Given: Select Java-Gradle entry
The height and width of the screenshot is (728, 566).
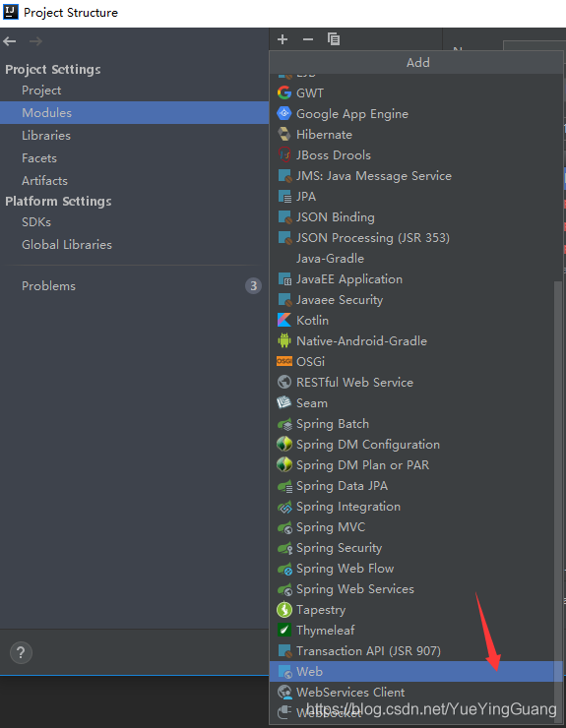Looking at the screenshot, I should [415, 258].
